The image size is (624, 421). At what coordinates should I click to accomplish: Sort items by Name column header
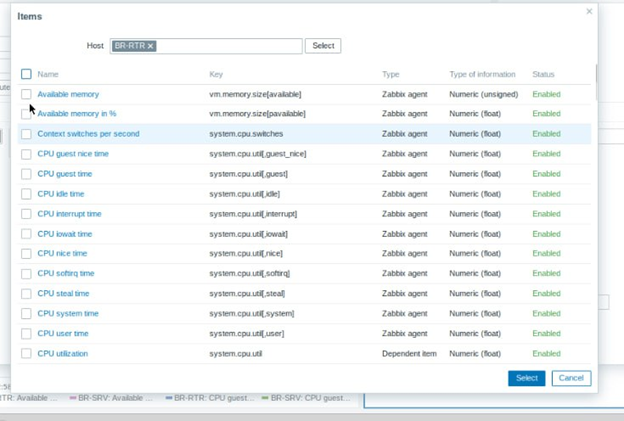(48, 74)
